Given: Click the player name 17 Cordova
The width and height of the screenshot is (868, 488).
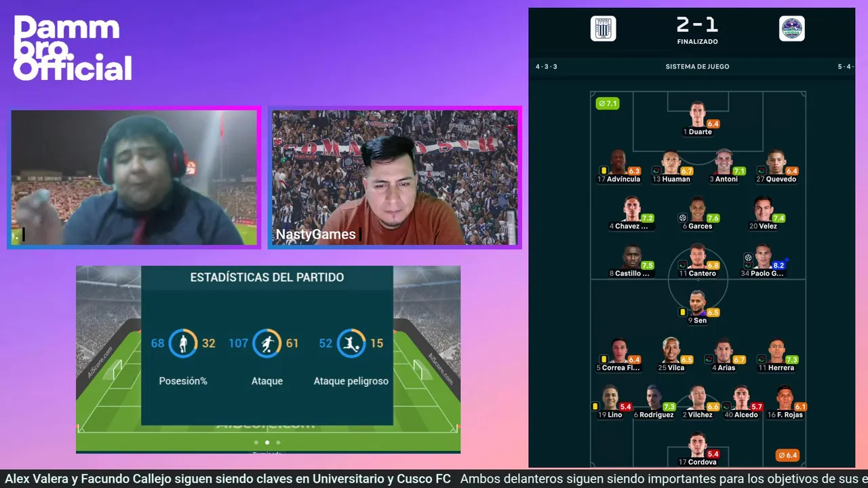Looking at the screenshot, I should pyautogui.click(x=698, y=462).
